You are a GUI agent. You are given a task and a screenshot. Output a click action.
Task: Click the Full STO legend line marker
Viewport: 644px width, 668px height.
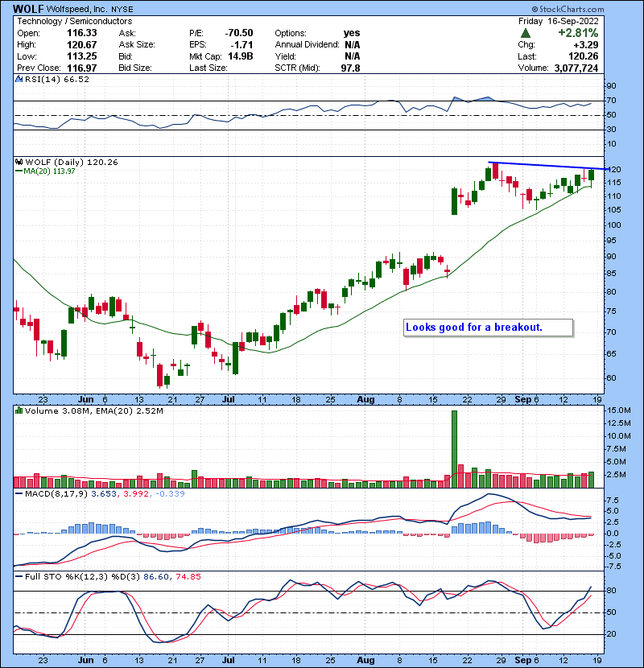tap(19, 577)
